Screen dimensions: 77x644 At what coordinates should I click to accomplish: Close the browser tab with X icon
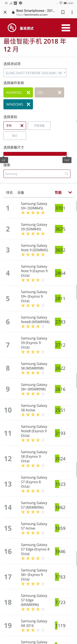[5, 12]
